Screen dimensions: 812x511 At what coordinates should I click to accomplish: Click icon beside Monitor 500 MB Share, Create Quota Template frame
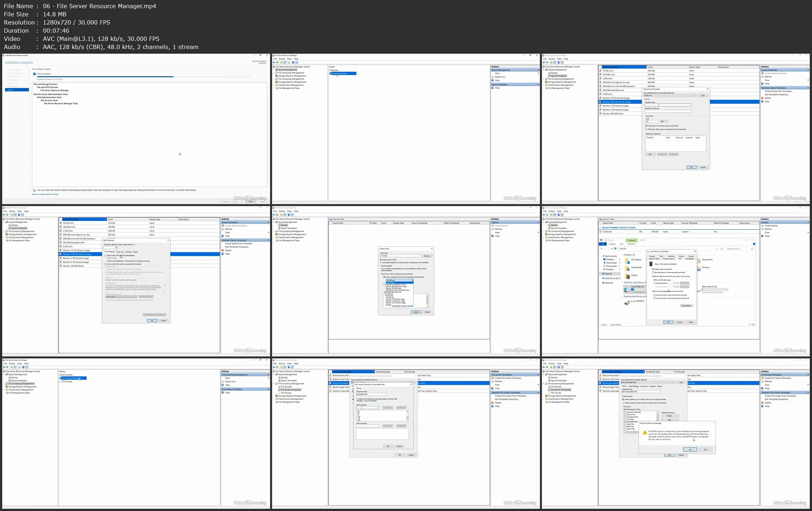click(x=600, y=114)
